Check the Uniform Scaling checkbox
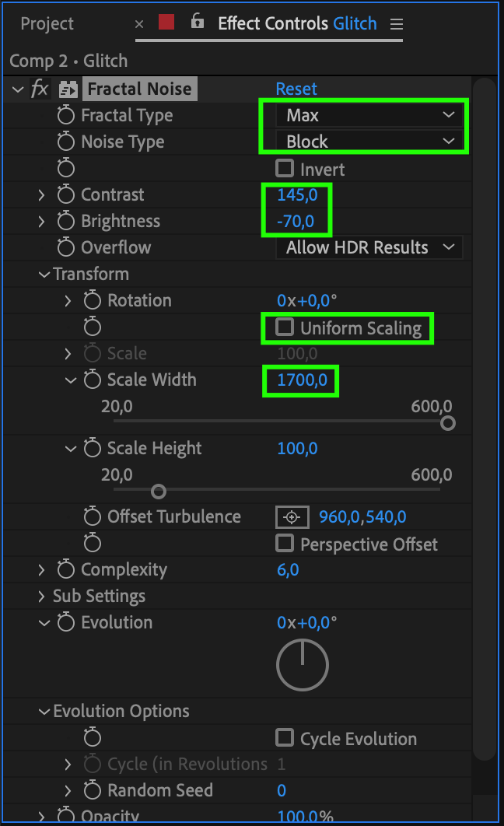Screen dimensions: 504x826 pos(285,327)
